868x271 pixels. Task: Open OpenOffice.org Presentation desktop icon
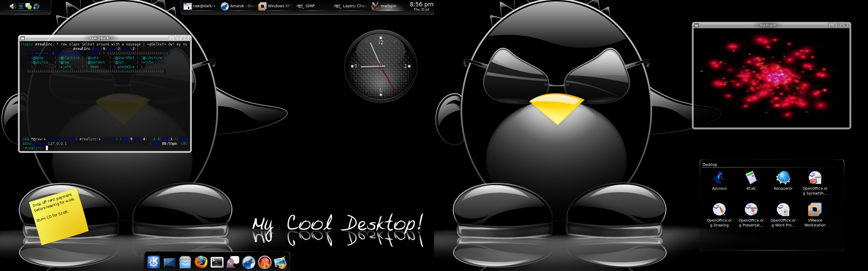[751, 215]
